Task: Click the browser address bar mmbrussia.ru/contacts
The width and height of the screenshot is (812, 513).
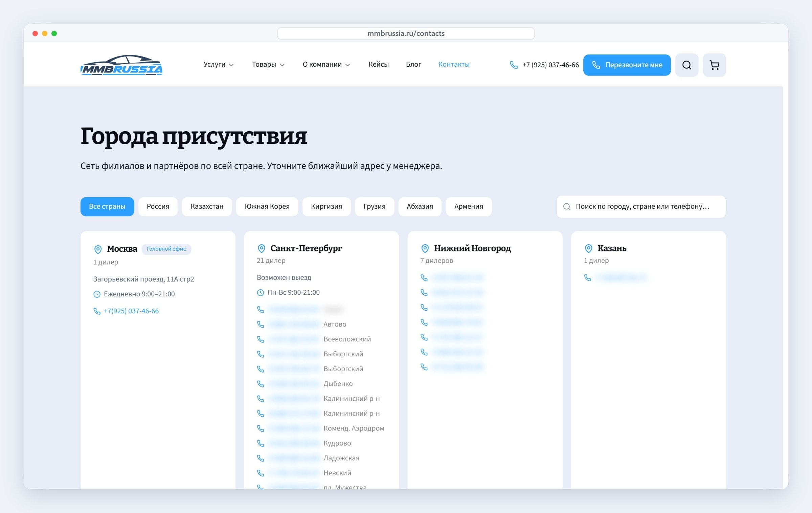Action: [406, 34]
